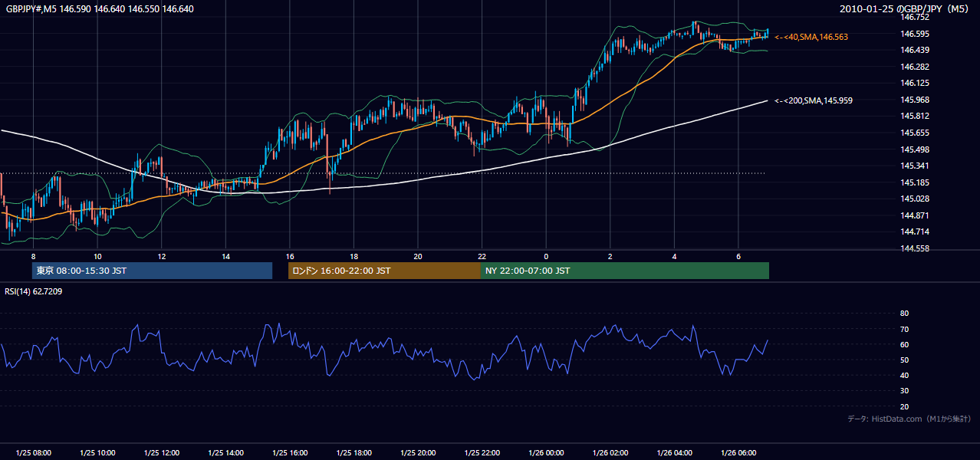Click the RSI 30 level label
This screenshot has height=460, width=980.
click(x=904, y=391)
